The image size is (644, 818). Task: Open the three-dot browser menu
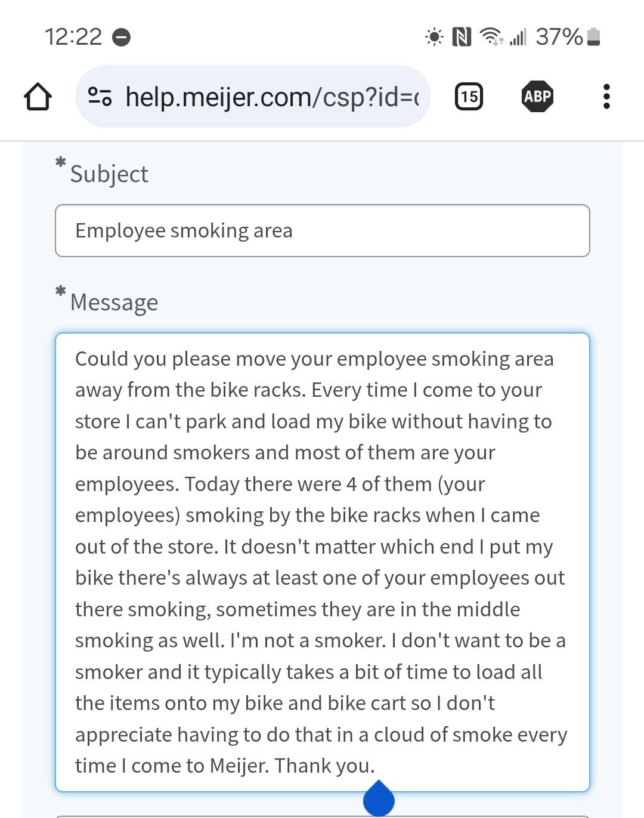[x=606, y=97]
